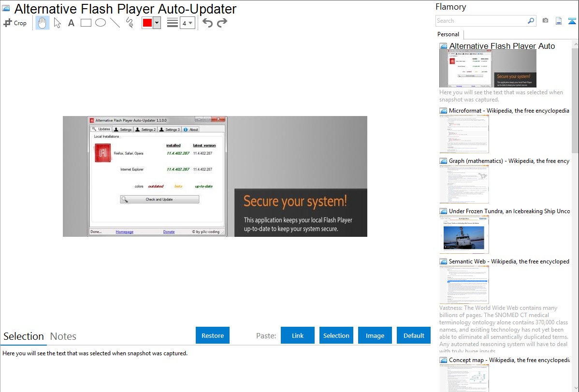Open Graph (mathematics) - Wikipedia snapshot
Screen dimensions: 579x392
click(509, 161)
